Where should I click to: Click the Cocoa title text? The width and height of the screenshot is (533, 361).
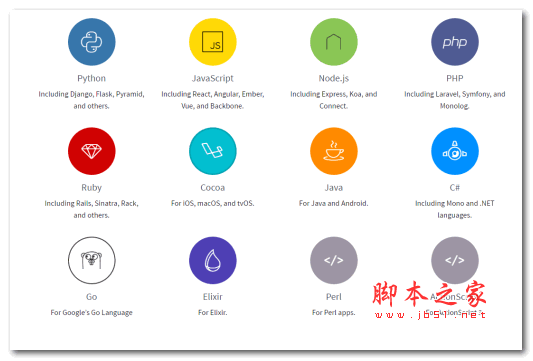click(x=212, y=188)
